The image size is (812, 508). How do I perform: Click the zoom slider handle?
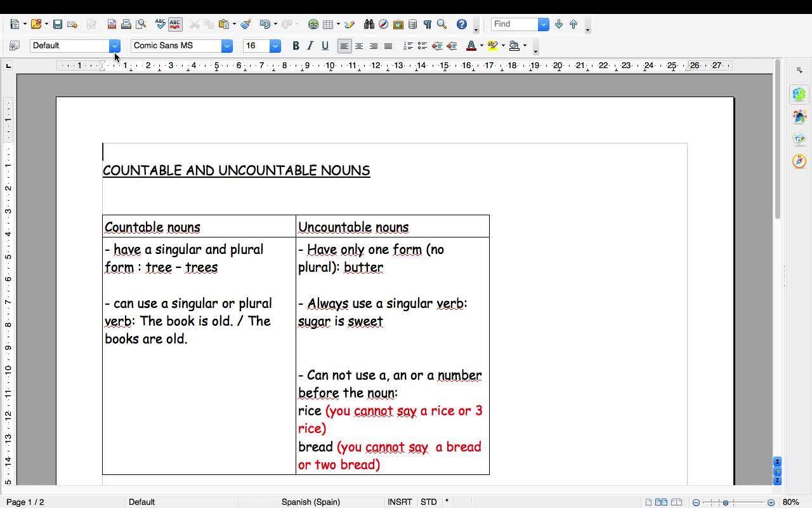point(726,502)
